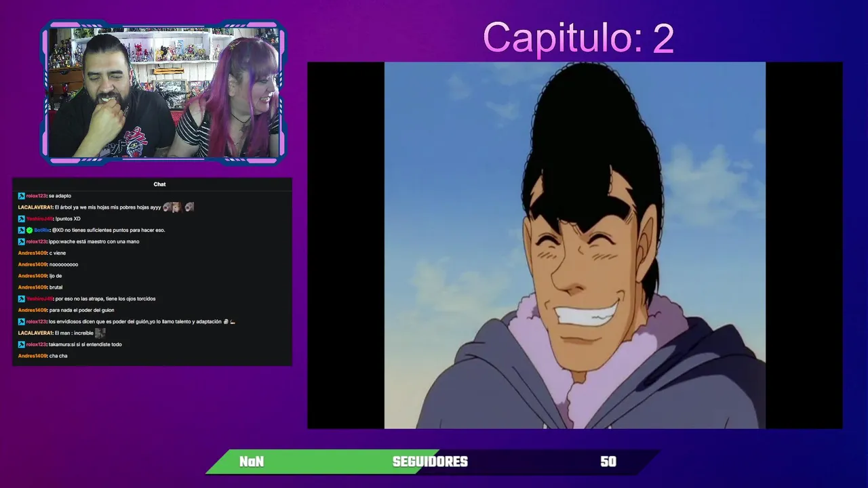Click the moderator badge beside "se adapto"
The width and height of the screenshot is (868, 488).
pos(21,196)
